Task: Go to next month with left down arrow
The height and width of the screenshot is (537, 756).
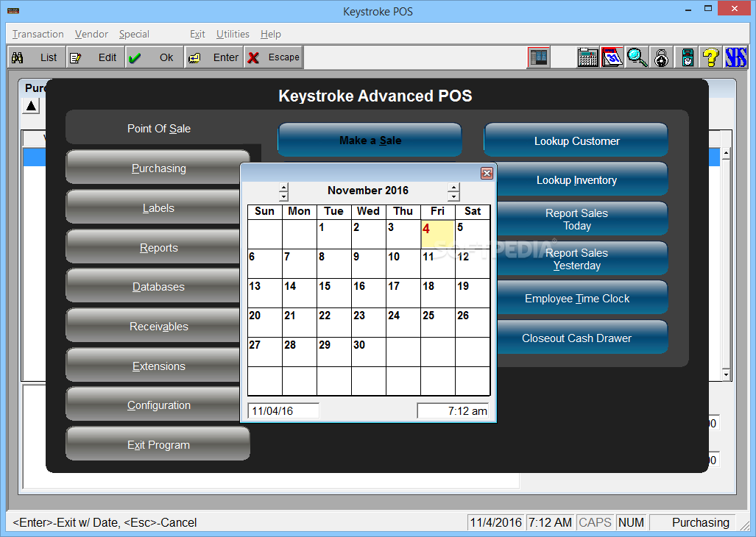Action: point(283,196)
